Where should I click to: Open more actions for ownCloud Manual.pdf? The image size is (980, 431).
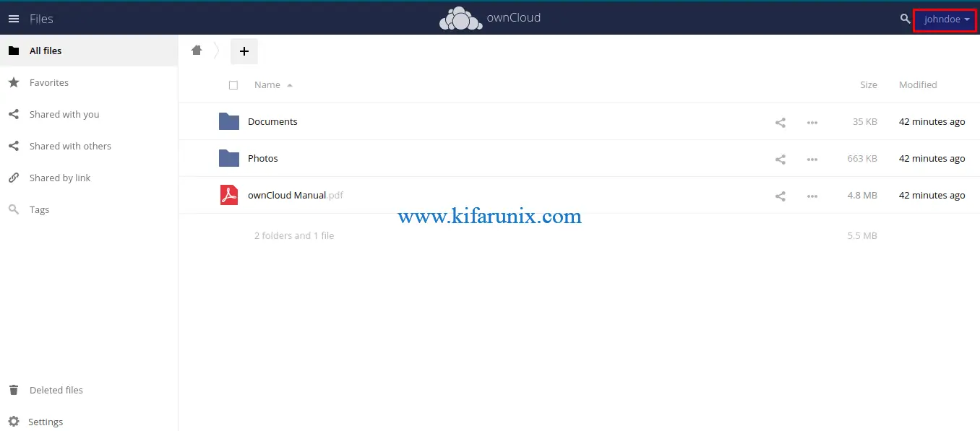pyautogui.click(x=812, y=196)
